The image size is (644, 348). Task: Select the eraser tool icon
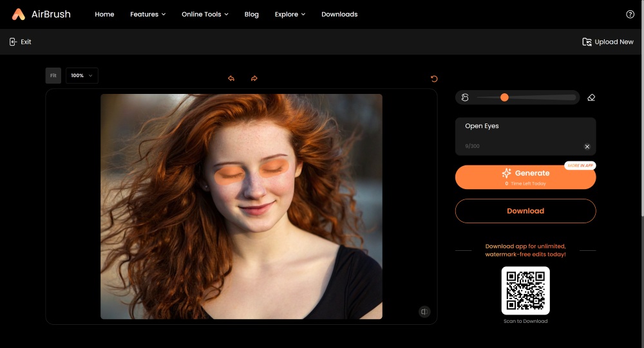point(591,97)
